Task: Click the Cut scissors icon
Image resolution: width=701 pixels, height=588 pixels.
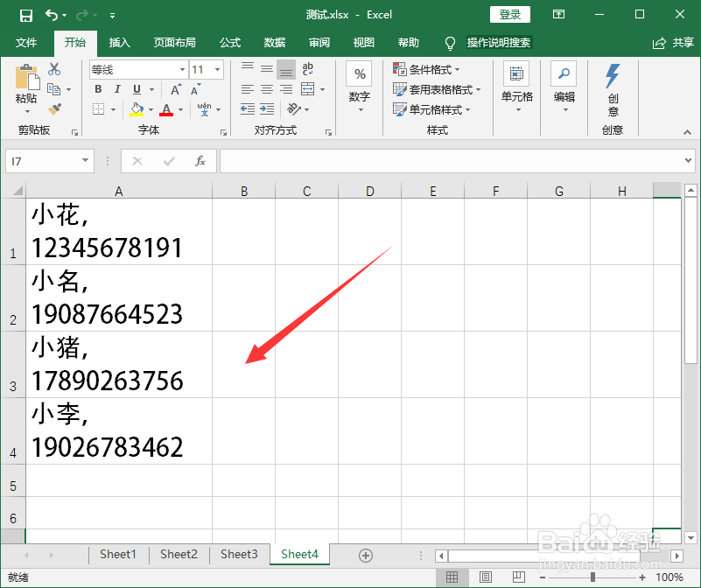Action: pyautogui.click(x=53, y=68)
